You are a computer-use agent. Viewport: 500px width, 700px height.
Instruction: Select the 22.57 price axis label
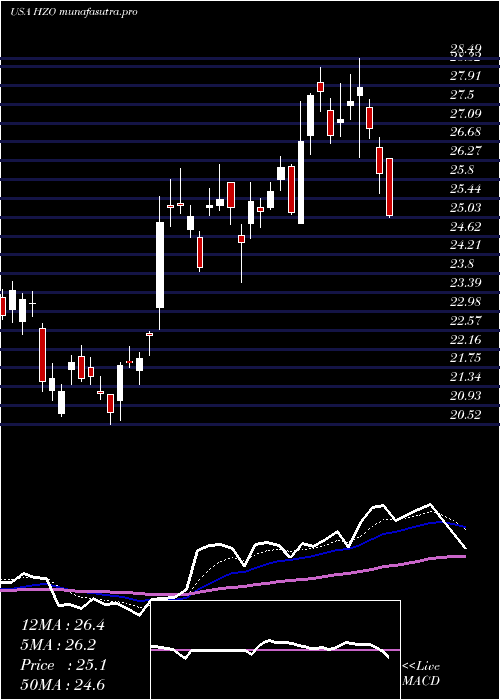click(466, 321)
